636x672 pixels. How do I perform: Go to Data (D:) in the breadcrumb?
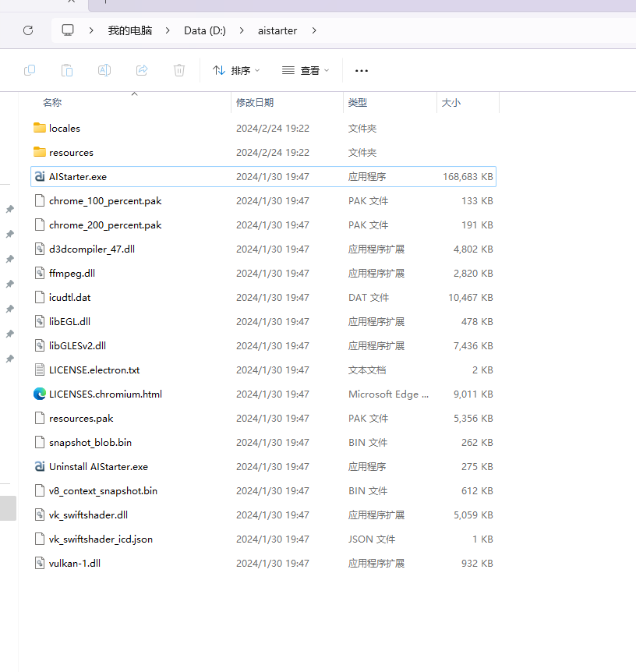(x=205, y=30)
